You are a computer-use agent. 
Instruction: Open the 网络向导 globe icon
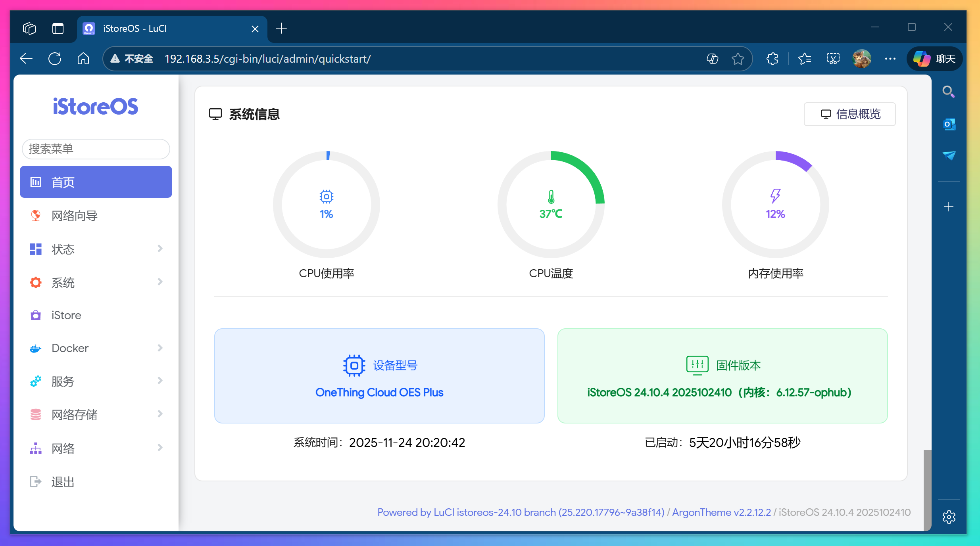[x=35, y=215]
